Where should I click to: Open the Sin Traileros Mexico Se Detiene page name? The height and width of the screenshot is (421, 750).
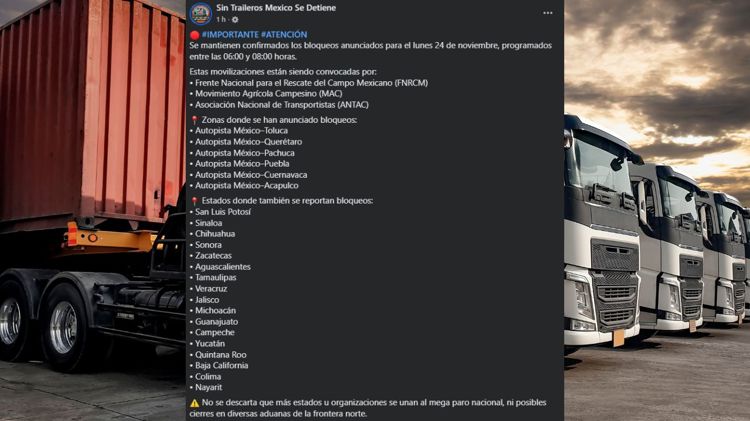point(276,8)
